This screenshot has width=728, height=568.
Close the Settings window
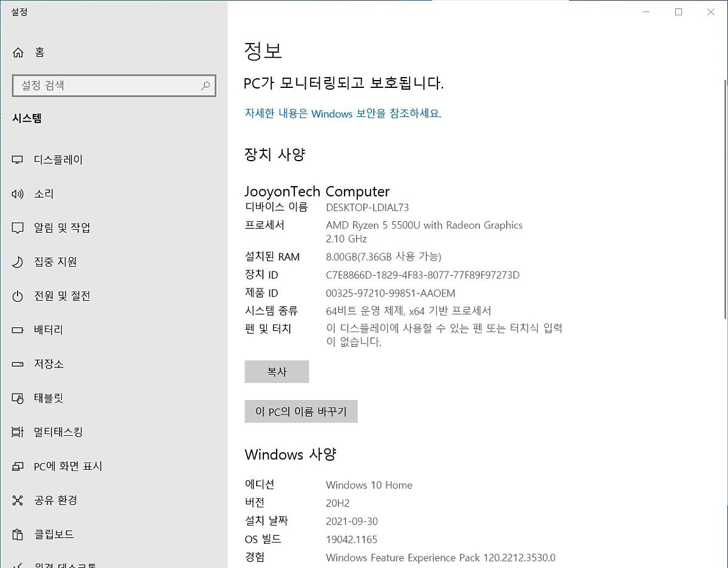pyautogui.click(x=711, y=12)
